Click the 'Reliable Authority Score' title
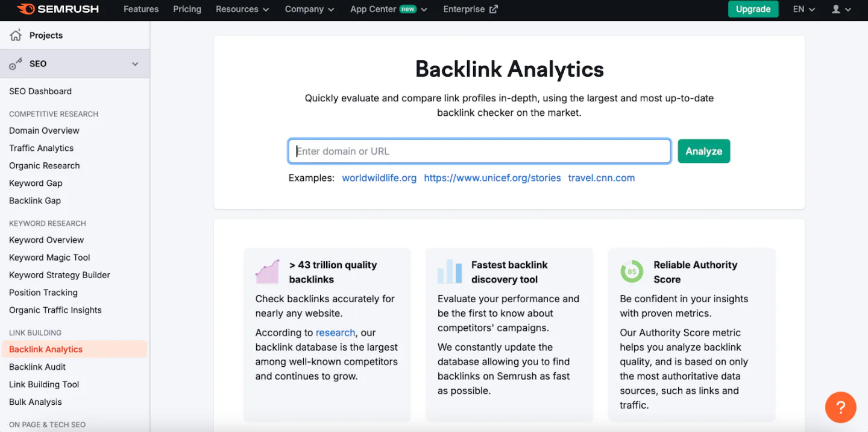Image resolution: width=868 pixels, height=432 pixels. point(695,272)
